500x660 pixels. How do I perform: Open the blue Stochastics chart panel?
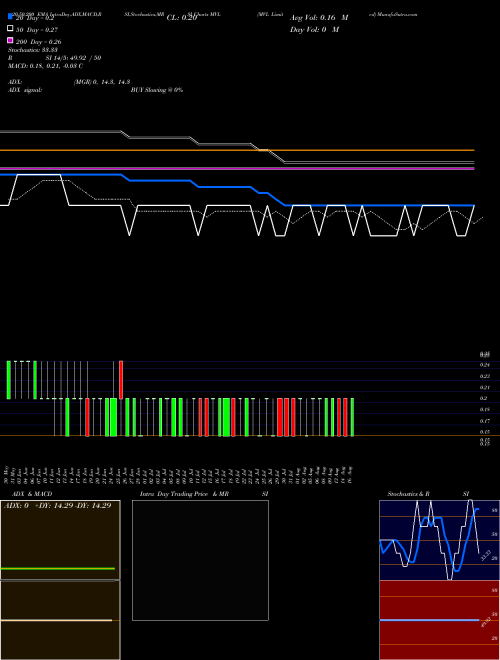pos(439,540)
